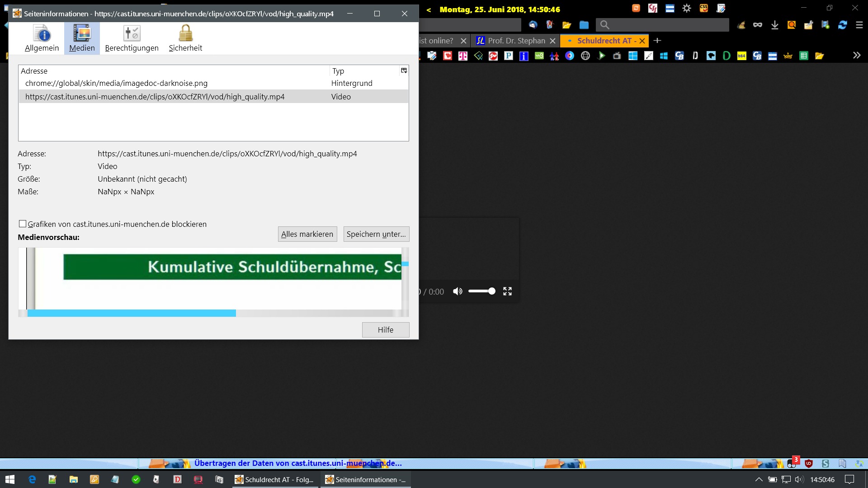Click the blue sync arrows toolbar icon
The width and height of the screenshot is (868, 488).
tap(842, 25)
